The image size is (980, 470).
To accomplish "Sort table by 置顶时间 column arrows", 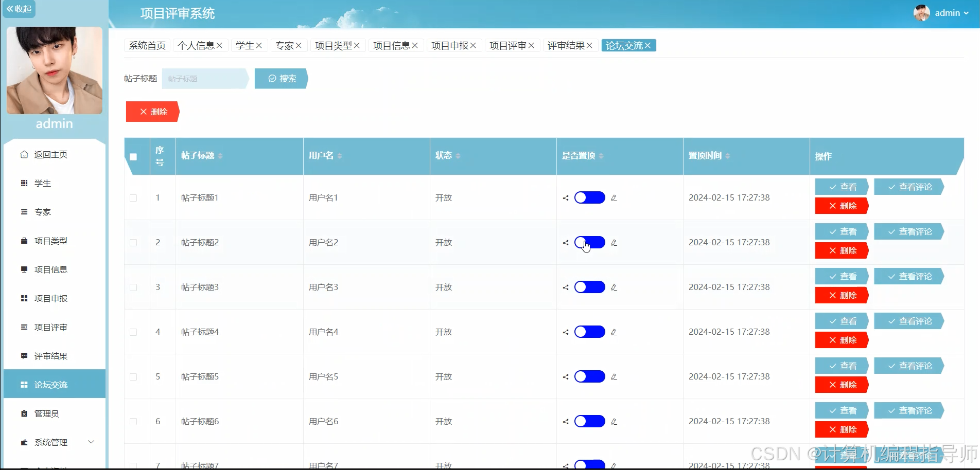I will click(x=728, y=156).
